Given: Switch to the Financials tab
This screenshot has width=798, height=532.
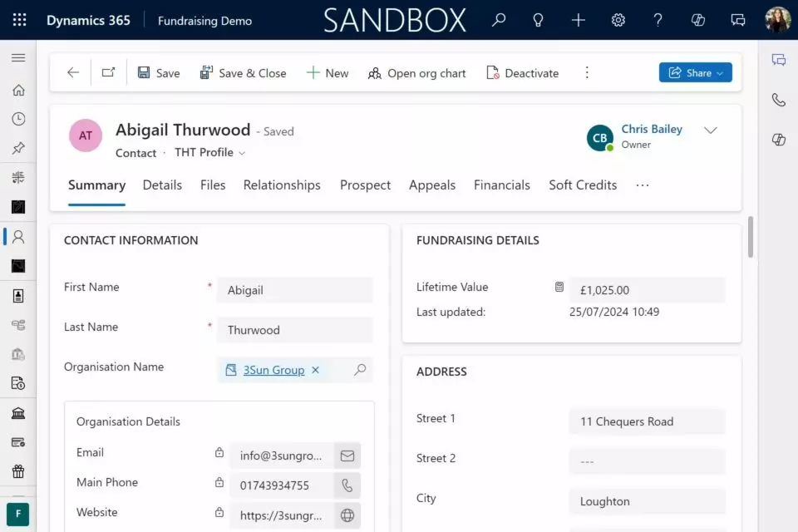Looking at the screenshot, I should (x=501, y=185).
